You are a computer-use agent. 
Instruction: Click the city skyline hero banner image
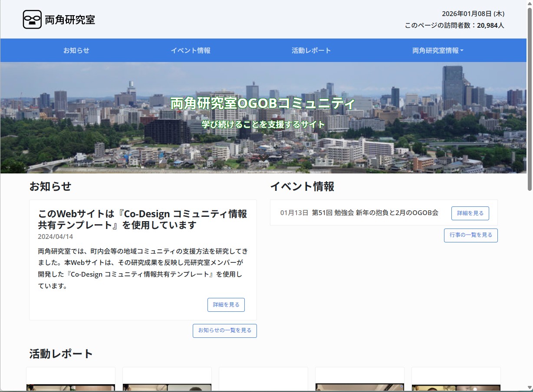tap(266, 117)
